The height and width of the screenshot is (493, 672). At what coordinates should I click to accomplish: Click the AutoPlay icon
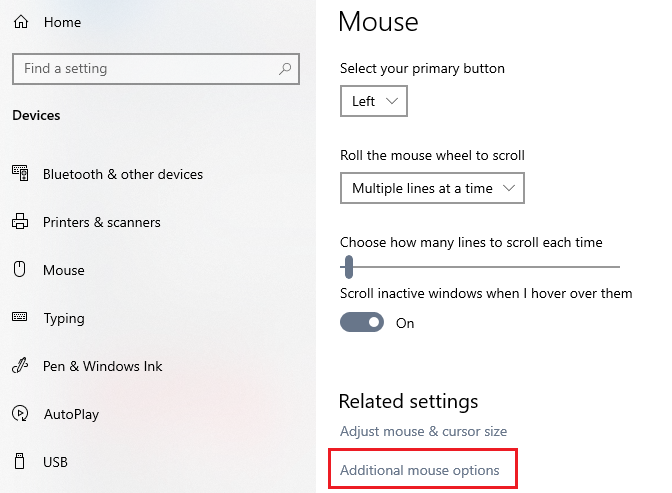[20, 414]
